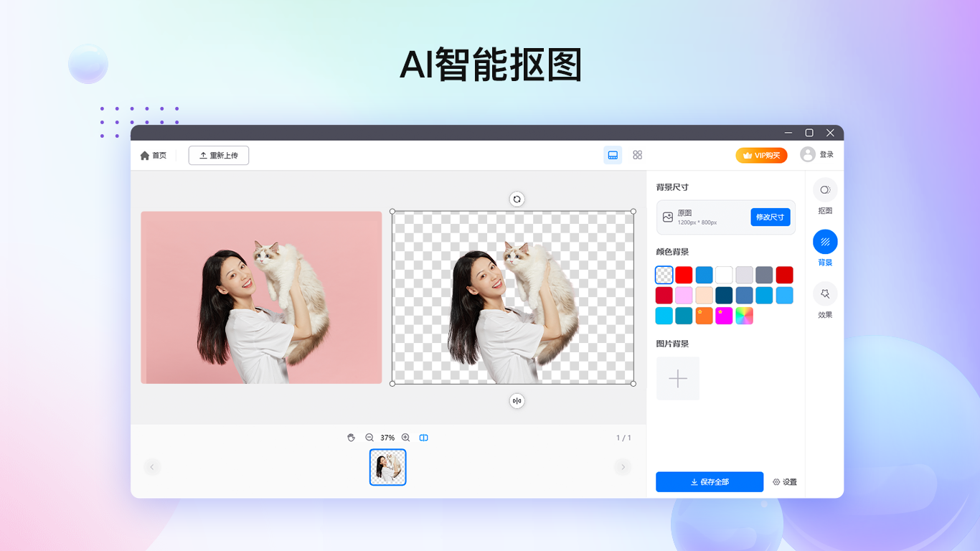This screenshot has height=551, width=980.
Task: Select the cutout thumbnail in the filmstrip
Action: pyautogui.click(x=388, y=467)
